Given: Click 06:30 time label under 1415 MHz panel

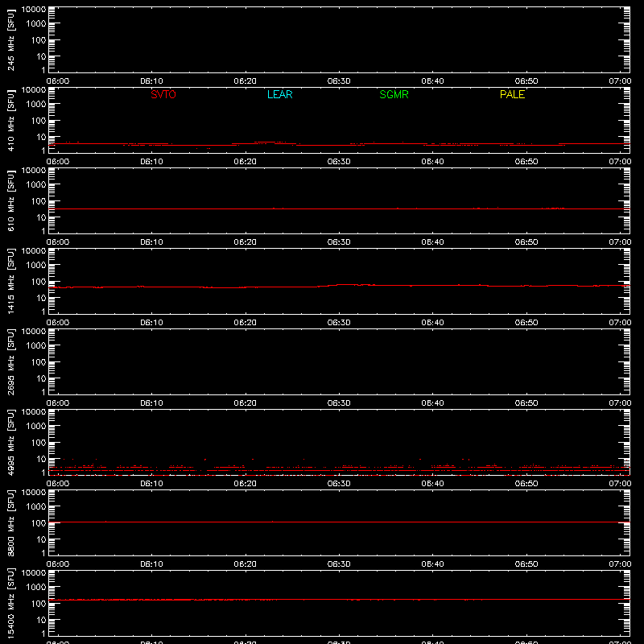Looking at the screenshot, I should pyautogui.click(x=339, y=323).
